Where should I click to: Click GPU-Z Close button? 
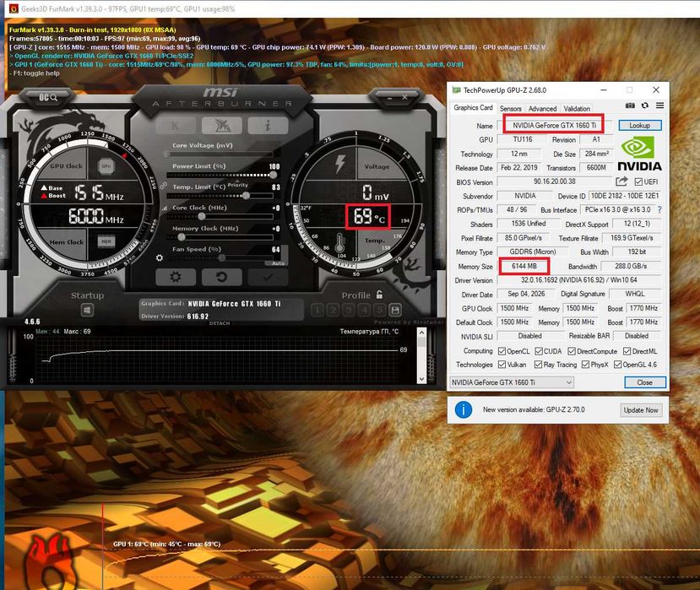pos(645,382)
